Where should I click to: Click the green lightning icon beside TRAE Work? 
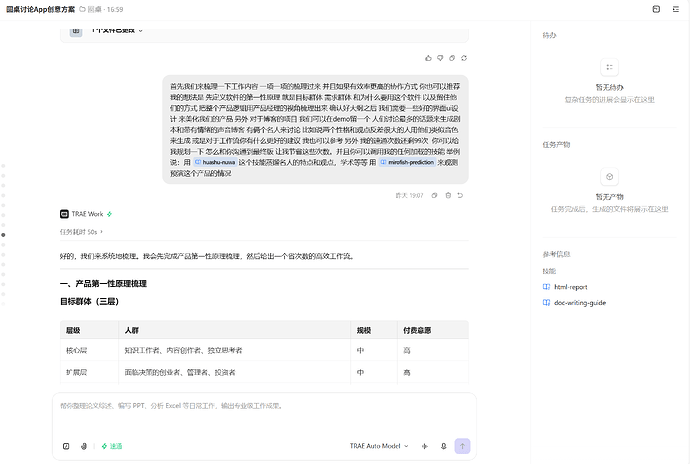[x=110, y=214]
